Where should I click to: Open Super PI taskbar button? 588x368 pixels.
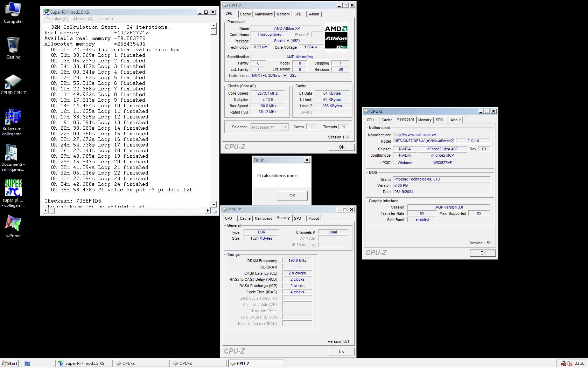point(85,363)
